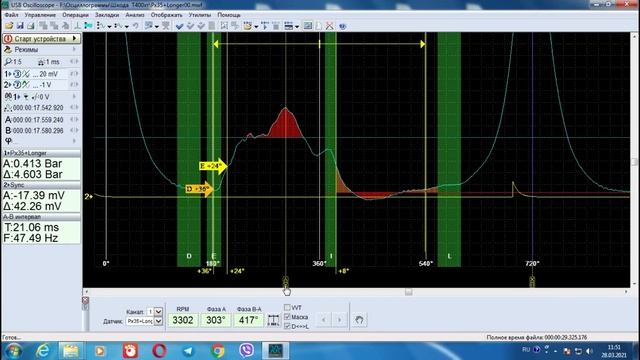The image size is (640, 360).
Task: Open the Анализ menu
Action: [135, 15]
